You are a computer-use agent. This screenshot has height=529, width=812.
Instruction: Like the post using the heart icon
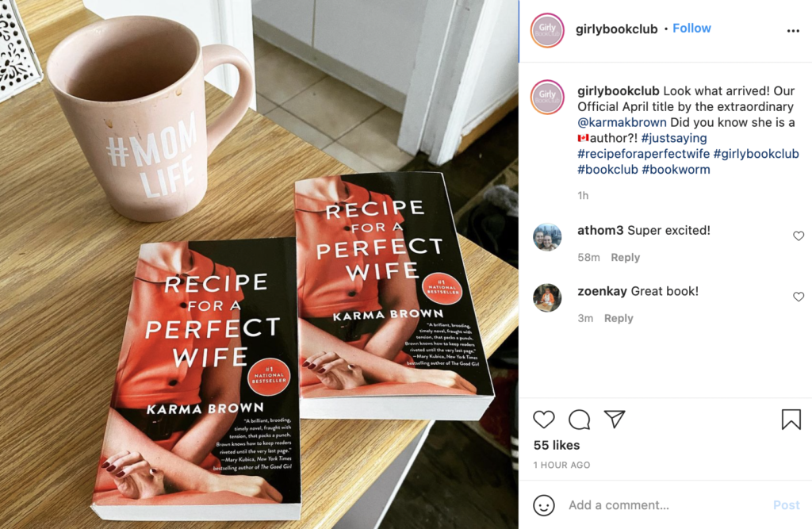coord(544,420)
